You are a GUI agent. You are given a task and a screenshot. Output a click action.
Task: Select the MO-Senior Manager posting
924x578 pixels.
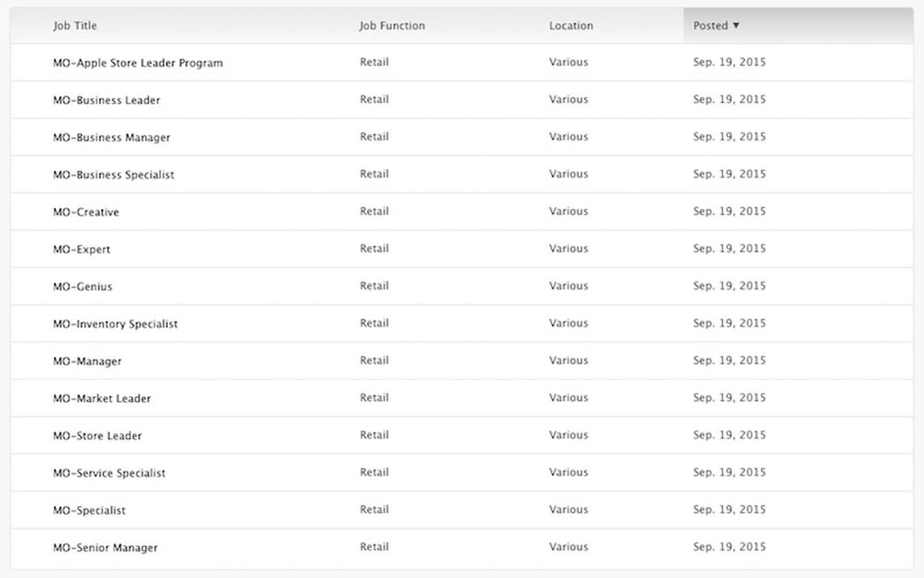click(105, 547)
